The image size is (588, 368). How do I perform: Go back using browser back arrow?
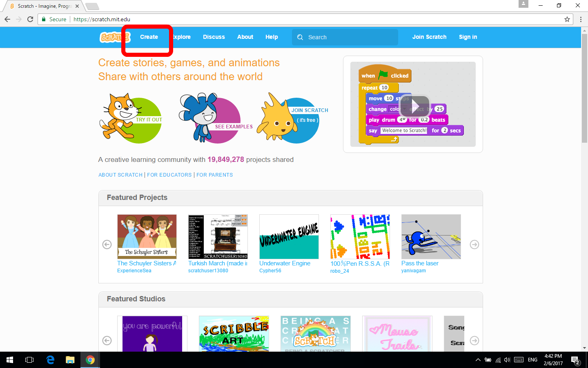7,19
